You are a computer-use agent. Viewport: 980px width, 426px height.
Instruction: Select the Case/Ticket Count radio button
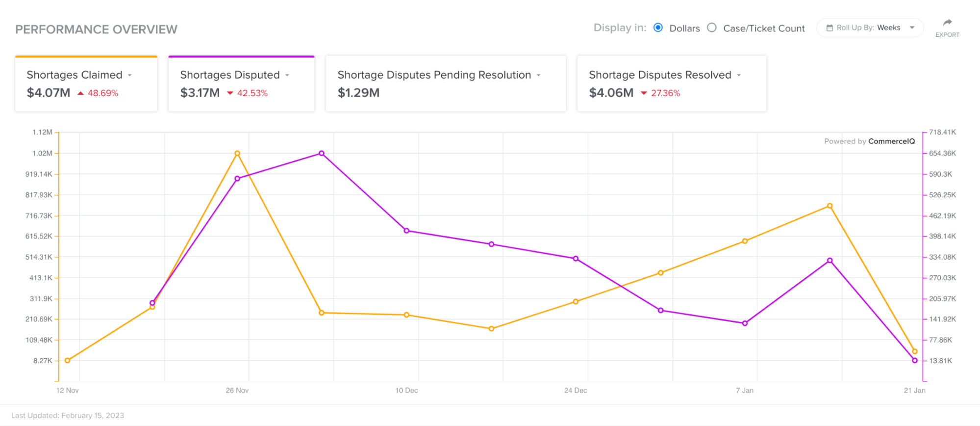point(712,27)
